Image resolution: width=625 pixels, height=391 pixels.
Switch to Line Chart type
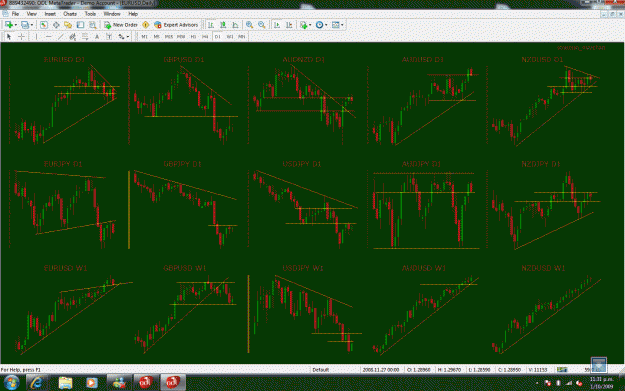[x=235, y=25]
